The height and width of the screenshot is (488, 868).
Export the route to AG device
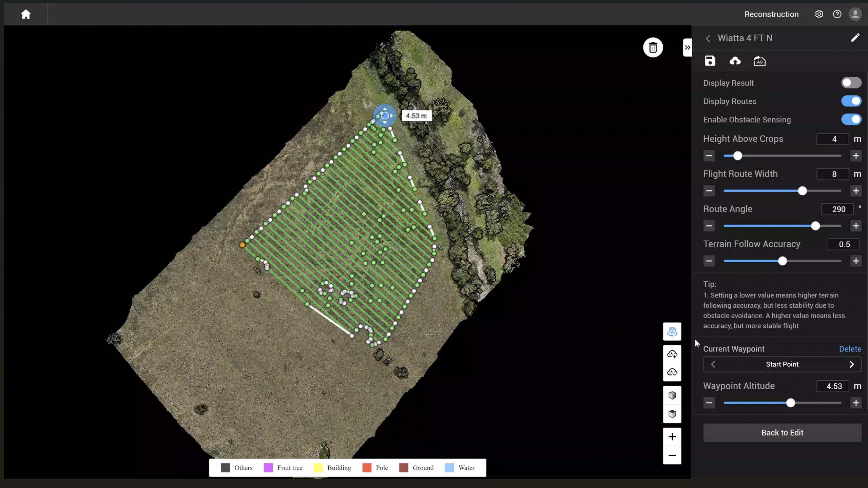tap(759, 61)
